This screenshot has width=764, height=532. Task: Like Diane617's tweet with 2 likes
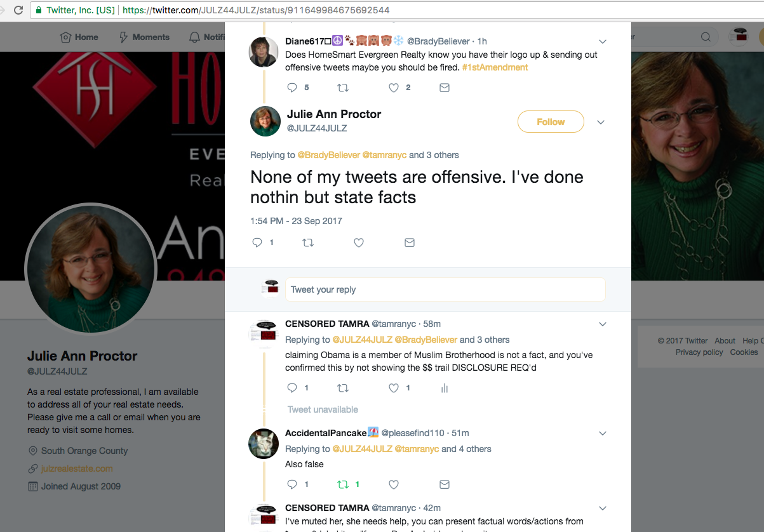click(394, 88)
